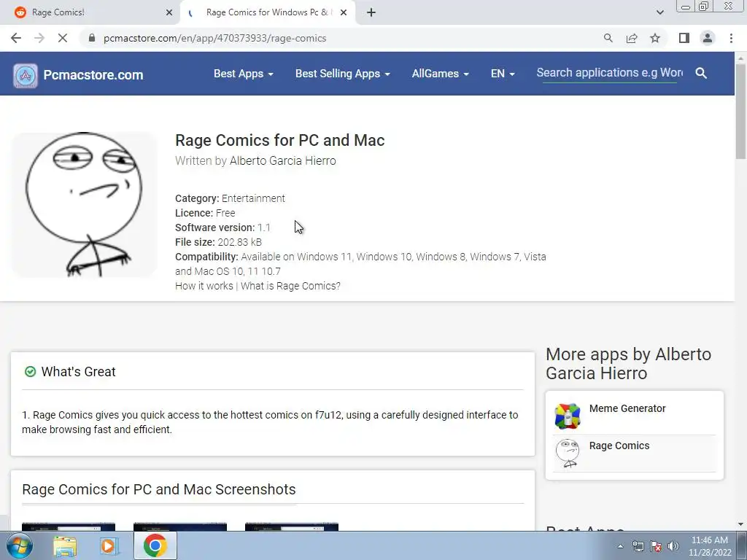Bookmark this page with star icon

[655, 38]
